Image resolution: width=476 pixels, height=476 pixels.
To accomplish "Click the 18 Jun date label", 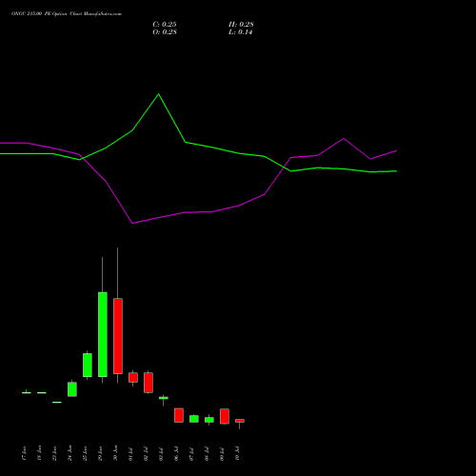I will pyautogui.click(x=39, y=453).
